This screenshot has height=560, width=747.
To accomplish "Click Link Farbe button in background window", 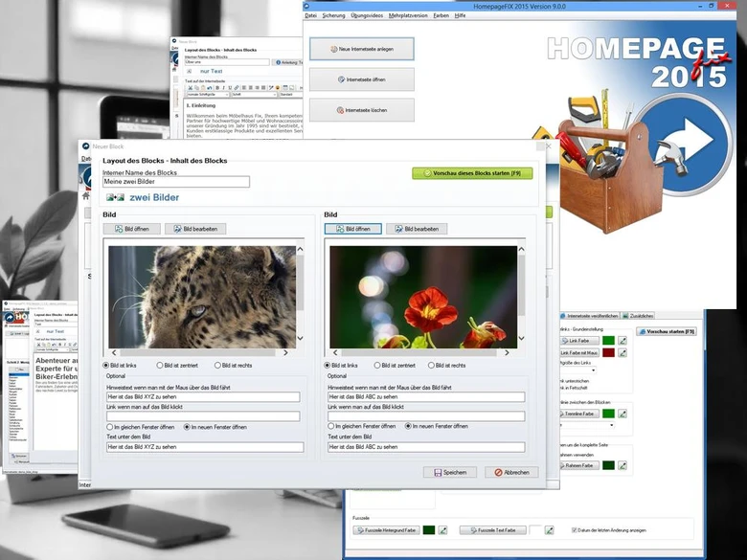I will 578,341.
